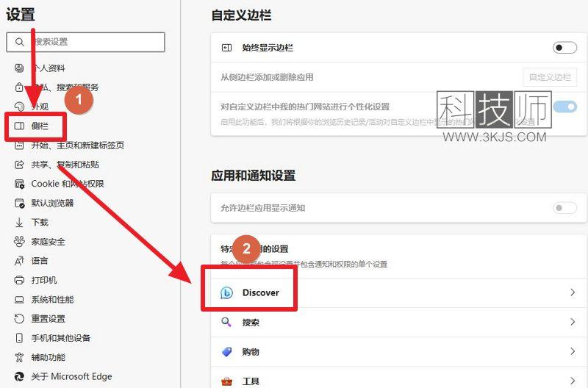The image size is (588, 388).
Task: Expand 购物 app settings with its chevron
Action: (573, 352)
